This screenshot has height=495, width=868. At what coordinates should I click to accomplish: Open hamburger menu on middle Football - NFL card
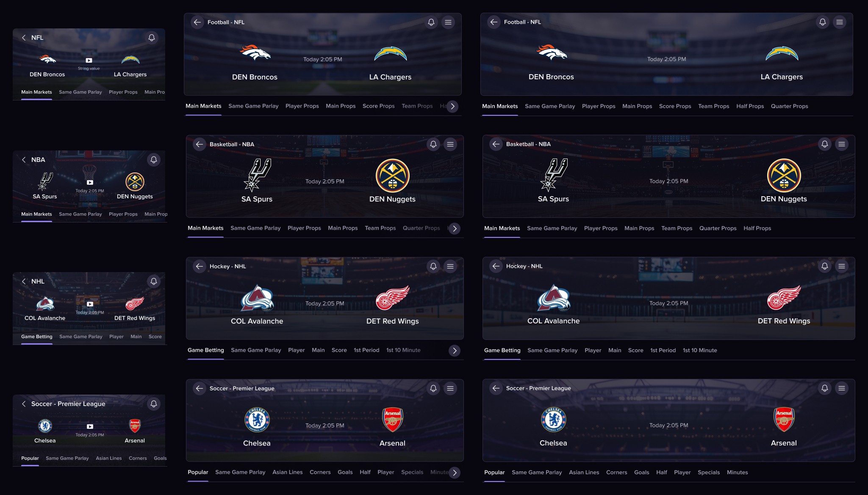[x=448, y=22]
